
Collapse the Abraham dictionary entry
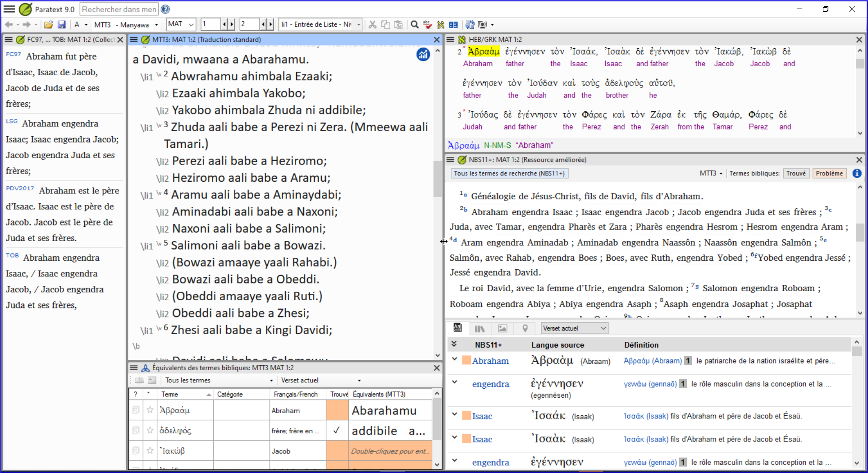coord(455,359)
